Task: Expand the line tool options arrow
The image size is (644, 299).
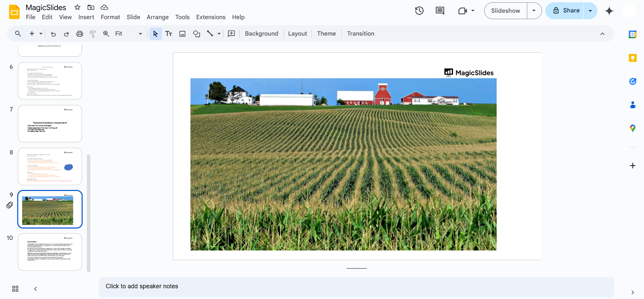Action: pos(219,34)
